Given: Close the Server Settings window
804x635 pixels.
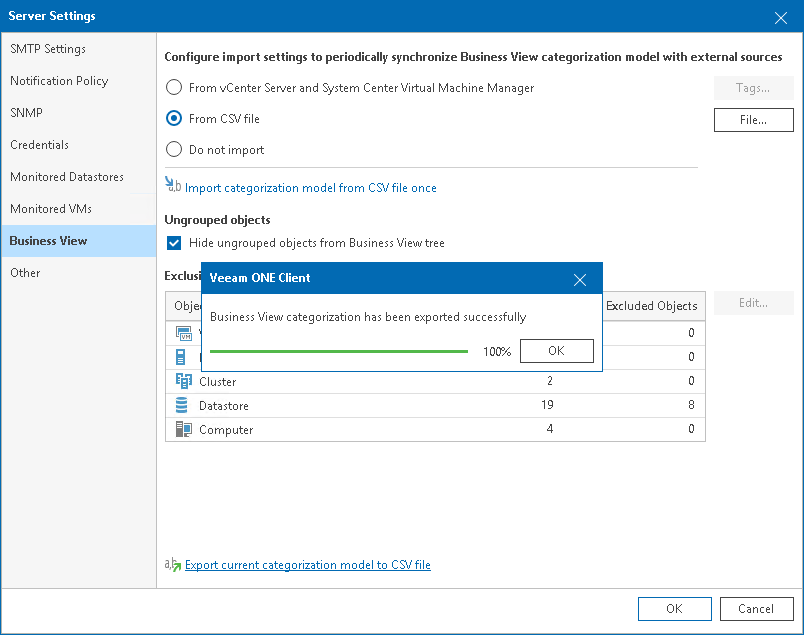Looking at the screenshot, I should click(x=780, y=17).
